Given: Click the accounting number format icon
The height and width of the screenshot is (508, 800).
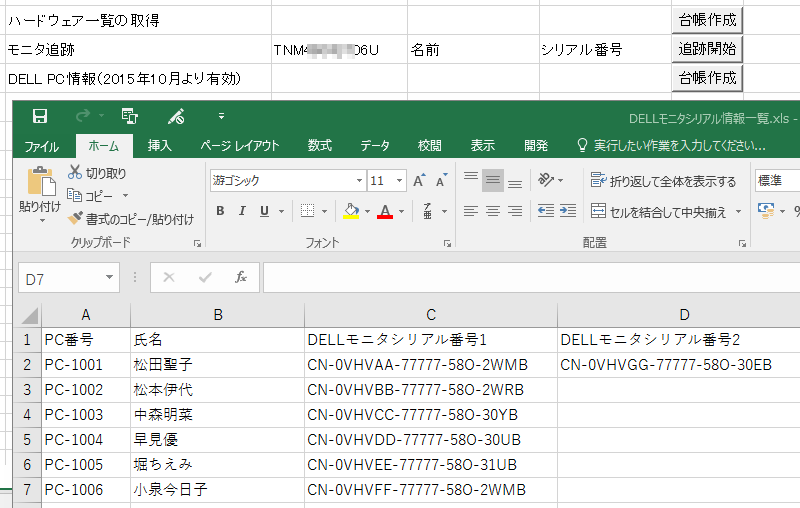Looking at the screenshot, I should [x=766, y=211].
